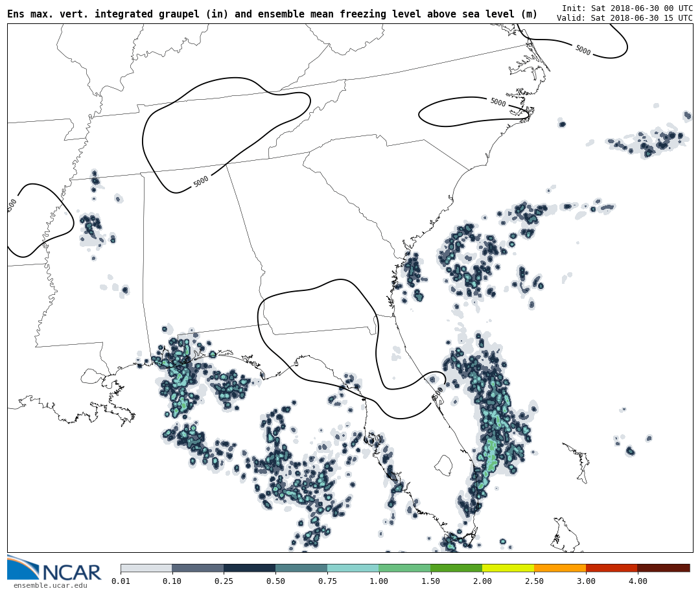Click the 3.00 colorbar tick label

586,581
